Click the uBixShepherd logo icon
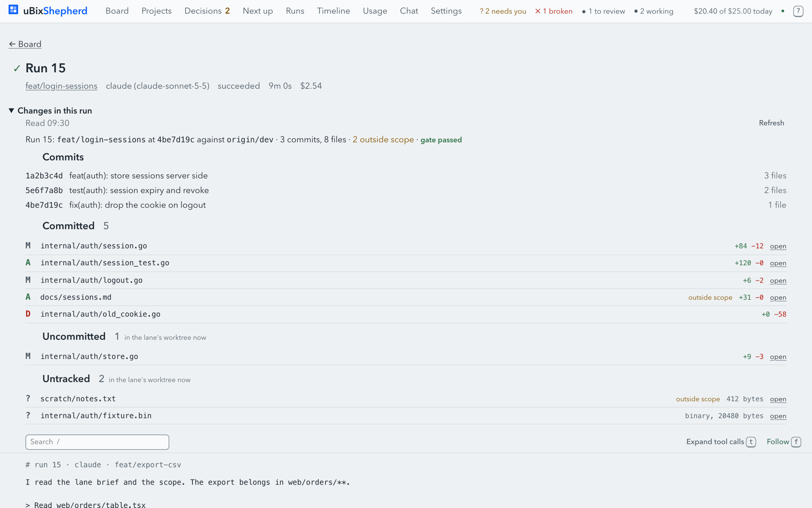Viewport: 812px width, 508px height. (x=13, y=10)
